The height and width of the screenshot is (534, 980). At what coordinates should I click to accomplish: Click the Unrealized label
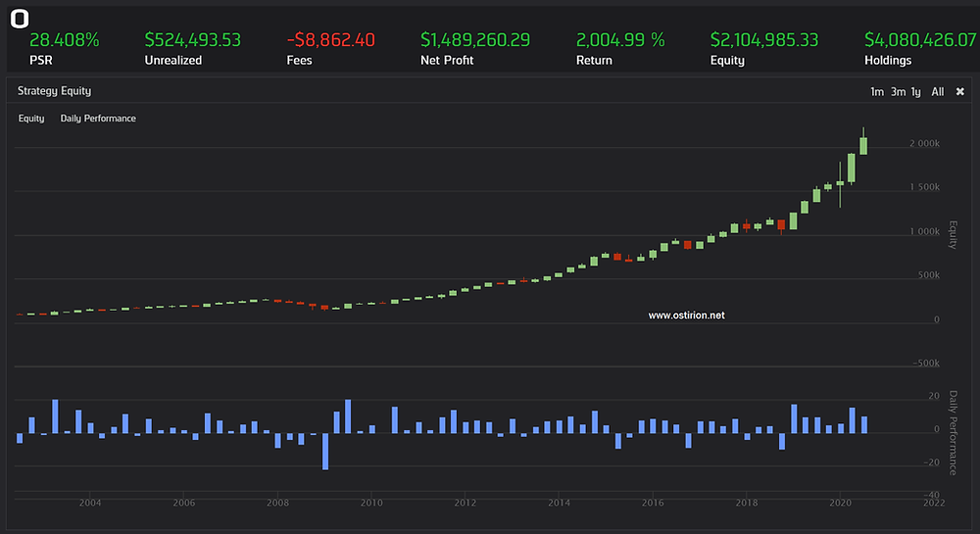(x=173, y=60)
